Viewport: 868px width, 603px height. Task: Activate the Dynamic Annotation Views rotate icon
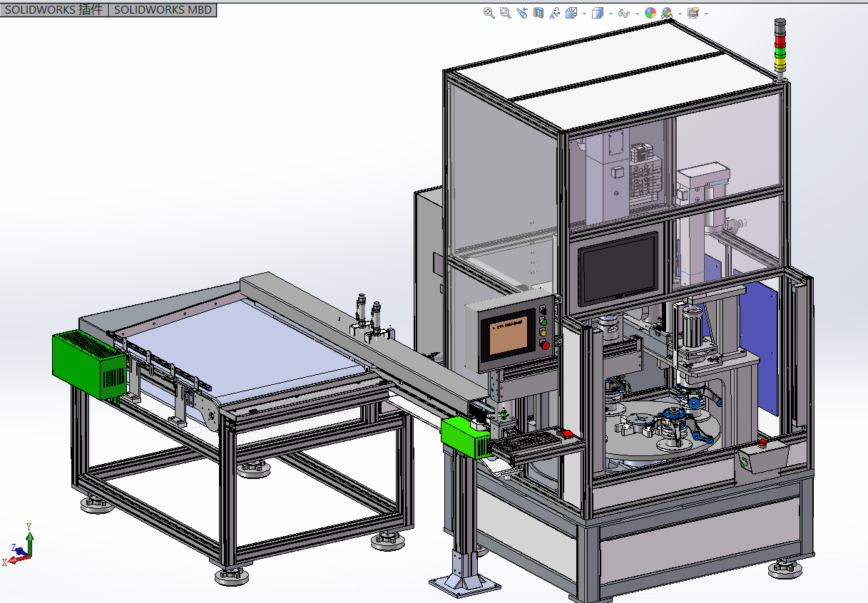pos(555,13)
